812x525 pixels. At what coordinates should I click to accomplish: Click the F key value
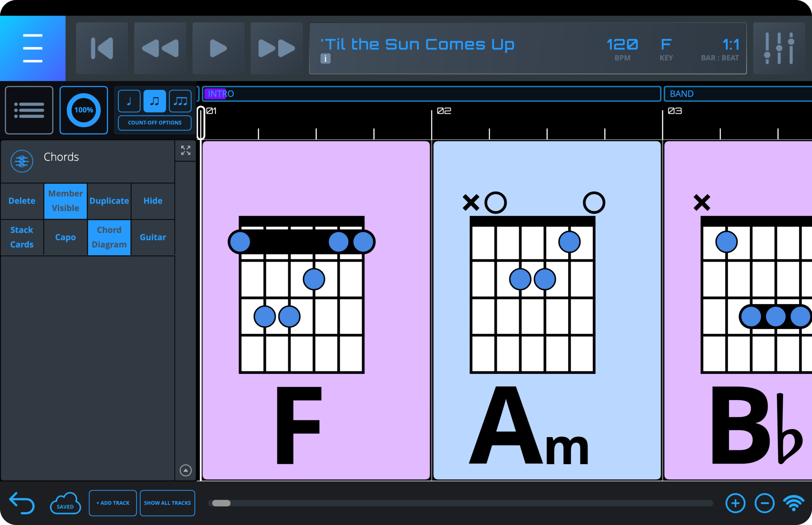tap(666, 44)
